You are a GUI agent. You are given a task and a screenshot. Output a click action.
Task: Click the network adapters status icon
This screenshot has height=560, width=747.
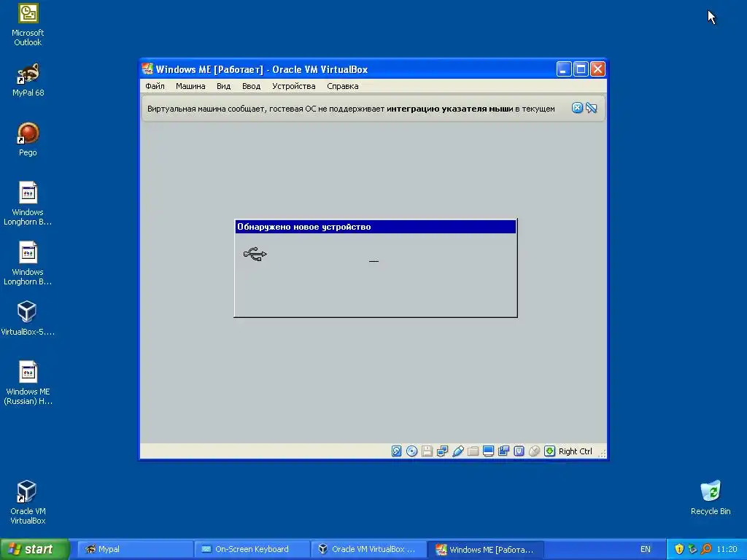(x=443, y=451)
